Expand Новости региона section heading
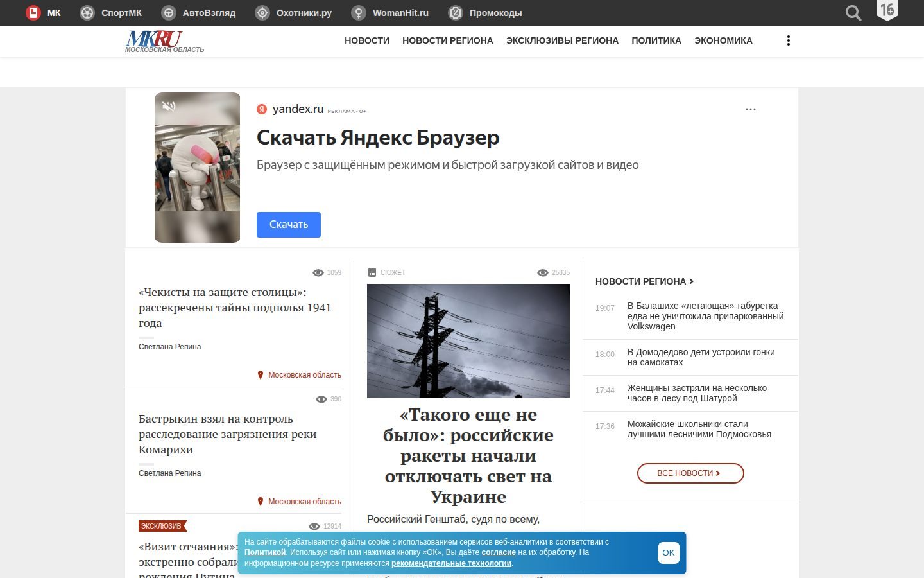This screenshot has width=924, height=578. (x=644, y=281)
